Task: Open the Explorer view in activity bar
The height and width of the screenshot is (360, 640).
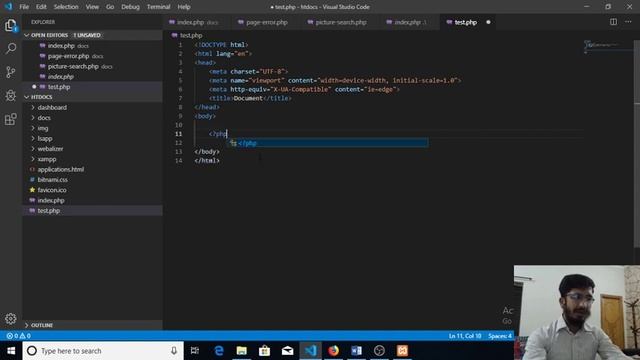Action: coord(11,26)
